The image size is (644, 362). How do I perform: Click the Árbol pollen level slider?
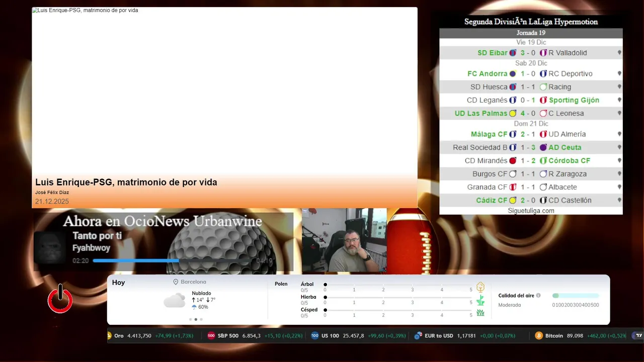398,285
